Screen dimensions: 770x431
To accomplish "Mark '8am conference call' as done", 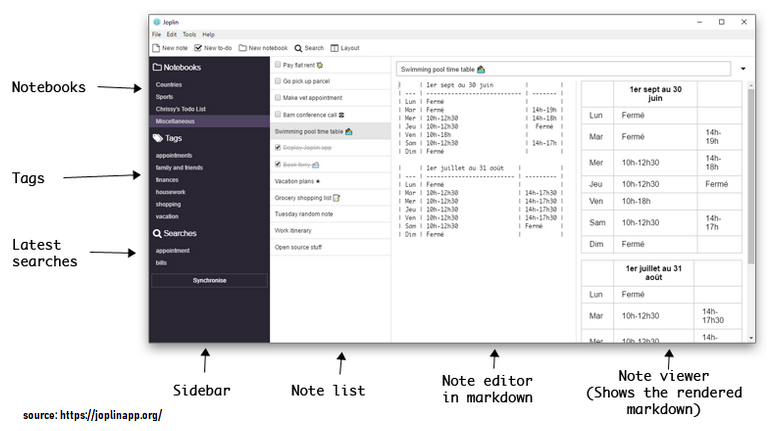I will [278, 114].
